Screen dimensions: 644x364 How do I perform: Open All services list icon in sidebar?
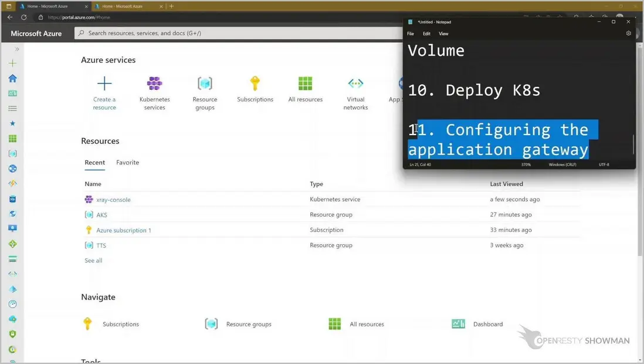13,109
